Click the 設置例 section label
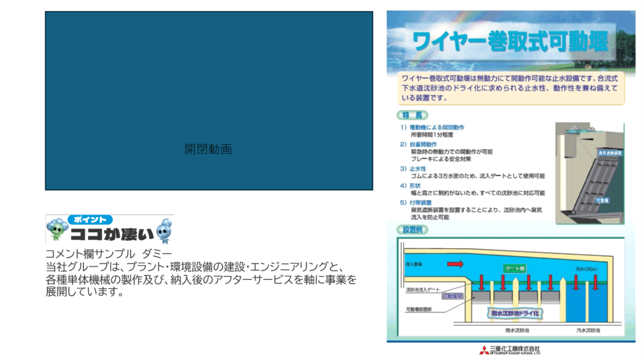Viewport: 644px width, 363px height. 413,230
